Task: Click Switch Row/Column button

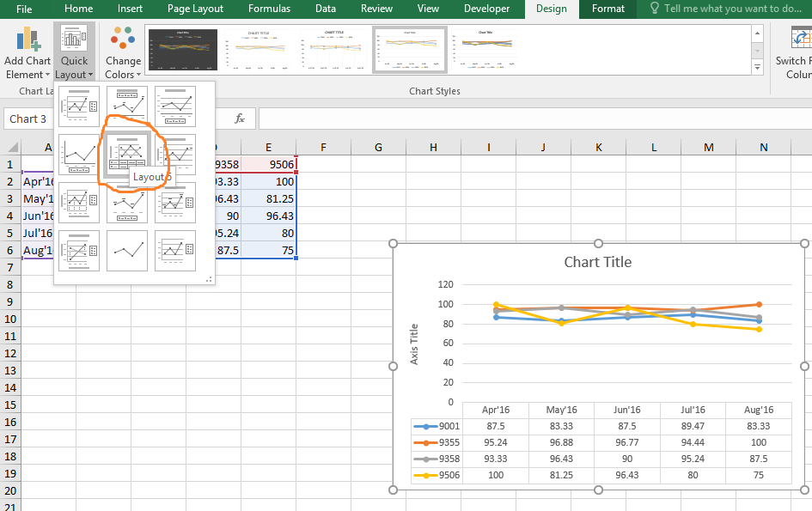Action: click(x=794, y=52)
